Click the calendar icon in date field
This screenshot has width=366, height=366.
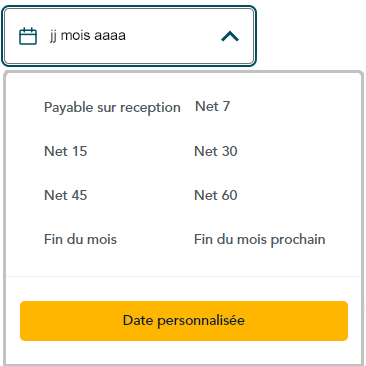point(28,36)
